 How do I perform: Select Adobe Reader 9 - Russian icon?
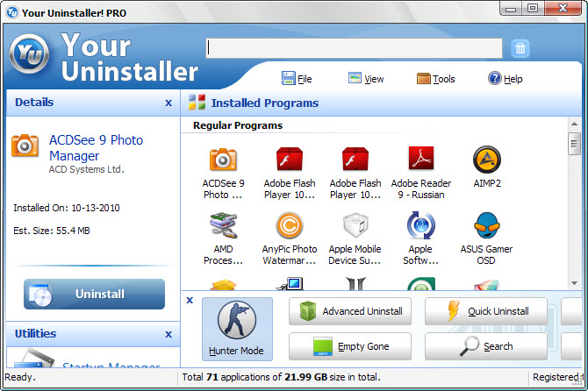click(420, 159)
